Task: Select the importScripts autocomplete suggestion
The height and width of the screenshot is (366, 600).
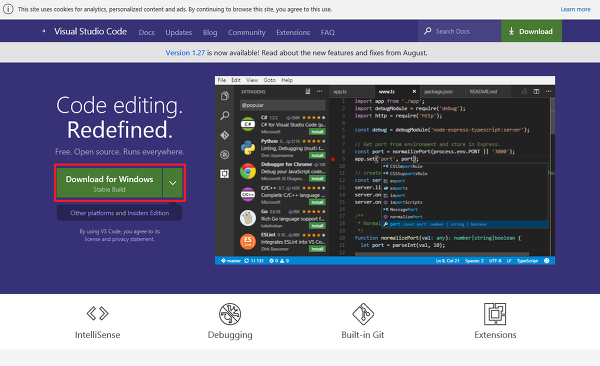Action: 406,202
